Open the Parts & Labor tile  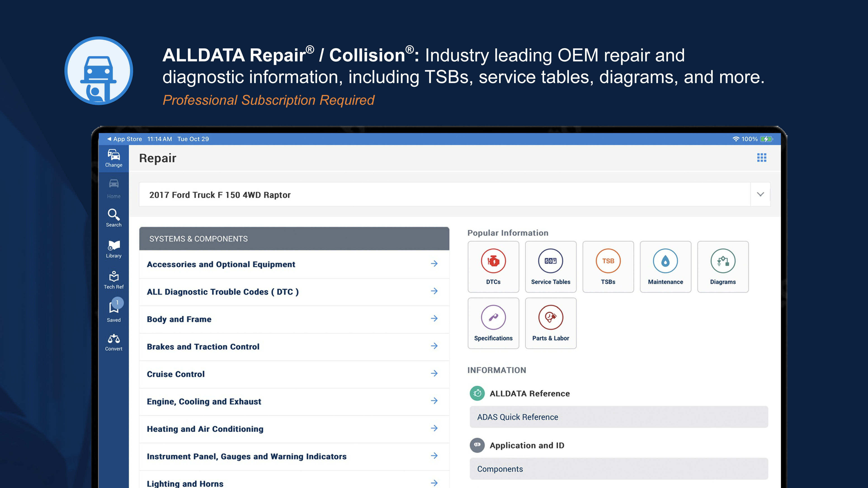tap(551, 323)
